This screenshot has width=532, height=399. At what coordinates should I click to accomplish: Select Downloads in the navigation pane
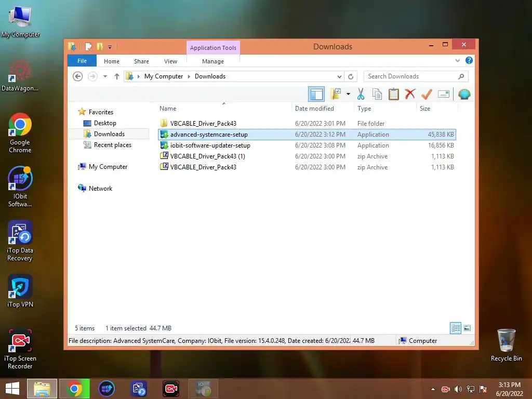tap(109, 134)
